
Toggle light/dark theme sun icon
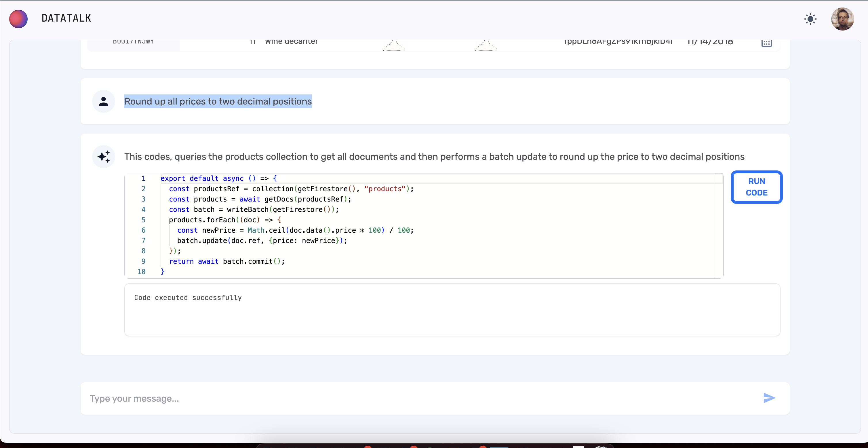click(810, 19)
